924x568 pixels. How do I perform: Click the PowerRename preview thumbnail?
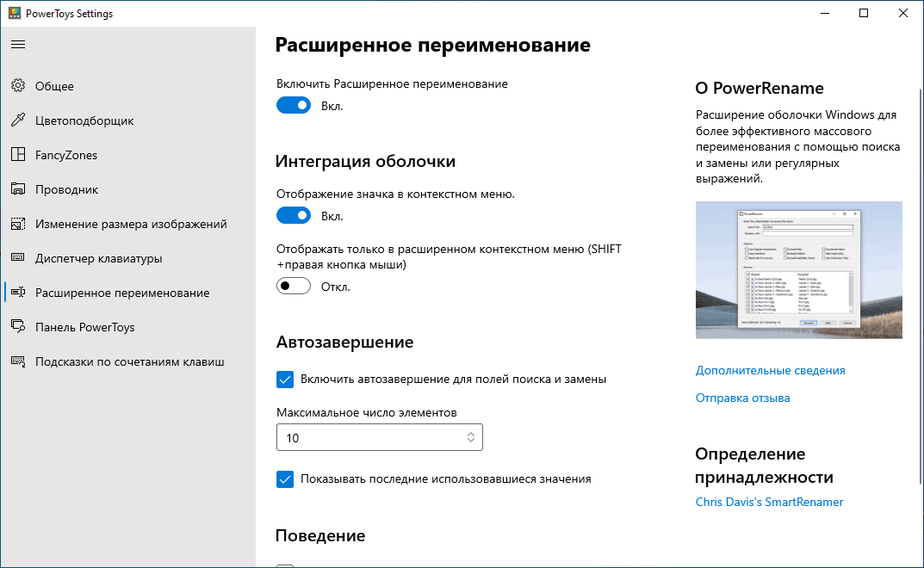pyautogui.click(x=798, y=270)
